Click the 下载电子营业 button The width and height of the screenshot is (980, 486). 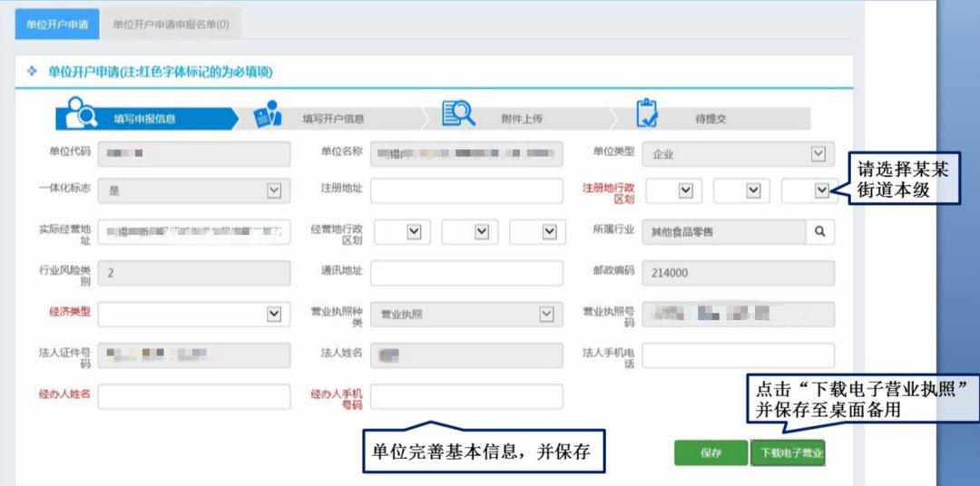pyautogui.click(x=788, y=452)
